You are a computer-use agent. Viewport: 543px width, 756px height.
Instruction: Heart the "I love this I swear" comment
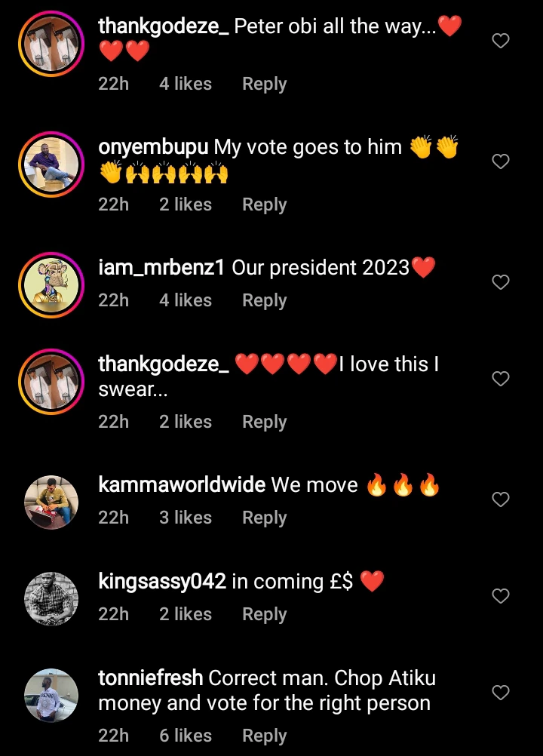coord(501,379)
